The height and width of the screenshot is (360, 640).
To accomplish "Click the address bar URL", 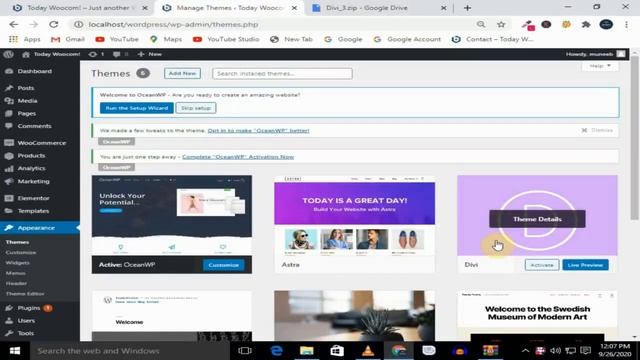I will (173, 24).
